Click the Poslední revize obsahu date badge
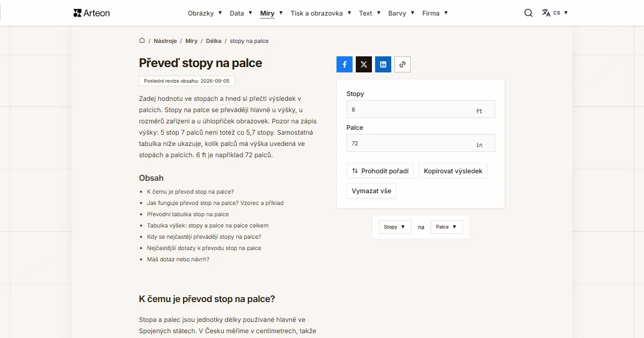The width and height of the screenshot is (644, 338). [187, 81]
